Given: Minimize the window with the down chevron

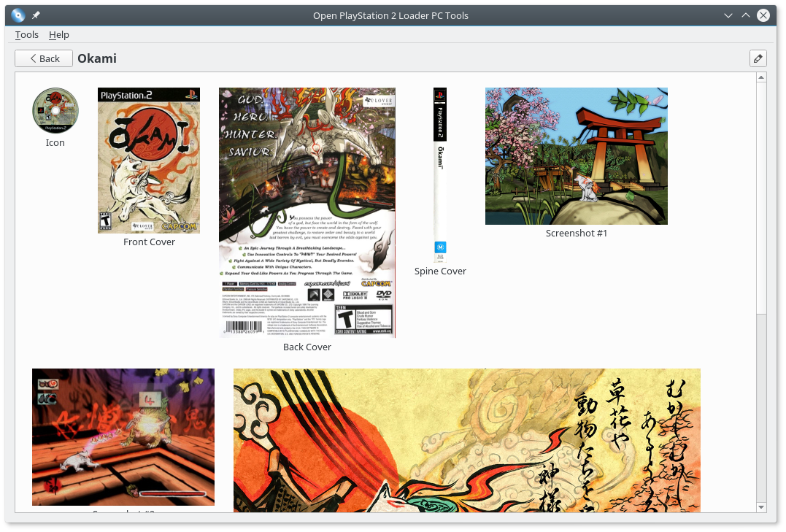Looking at the screenshot, I should pos(728,15).
